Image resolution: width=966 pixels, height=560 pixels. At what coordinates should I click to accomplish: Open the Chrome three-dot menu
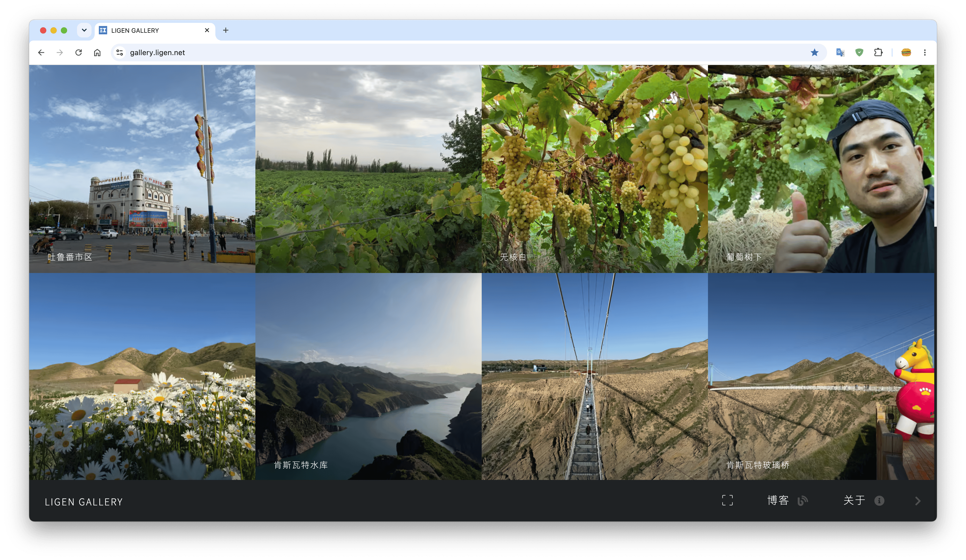click(925, 53)
